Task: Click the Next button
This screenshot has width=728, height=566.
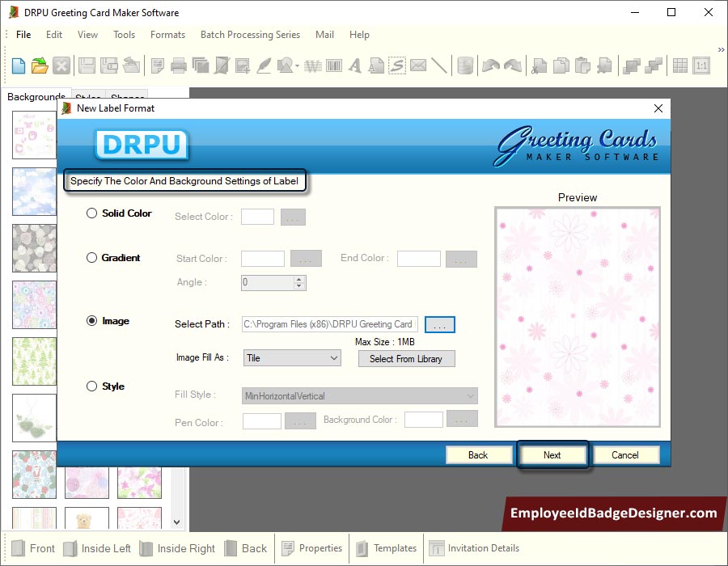Action: click(552, 455)
